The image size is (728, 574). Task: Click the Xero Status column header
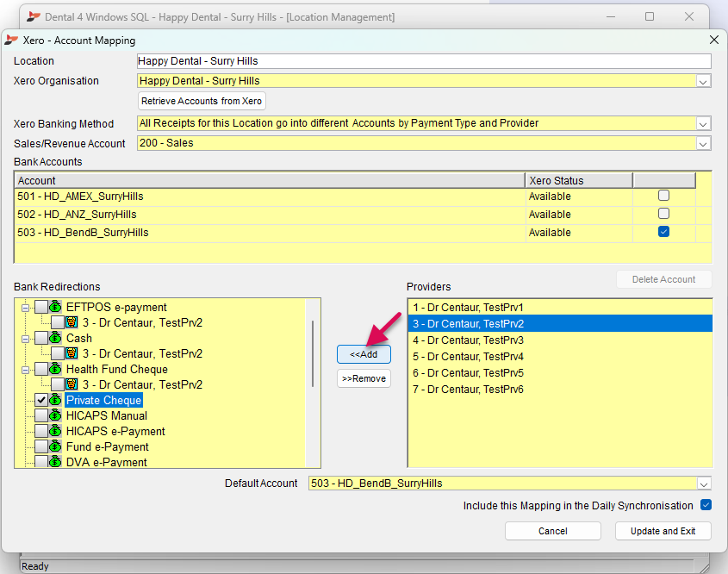[x=579, y=180]
